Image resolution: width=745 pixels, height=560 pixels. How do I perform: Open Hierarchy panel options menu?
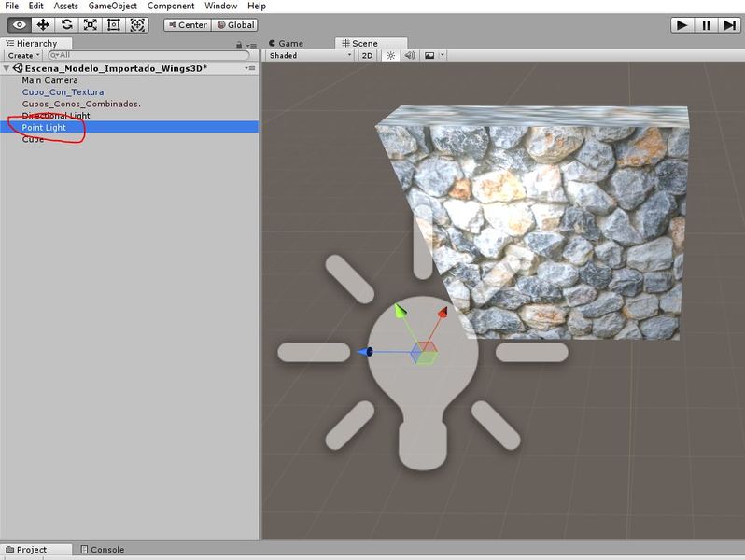point(251,45)
